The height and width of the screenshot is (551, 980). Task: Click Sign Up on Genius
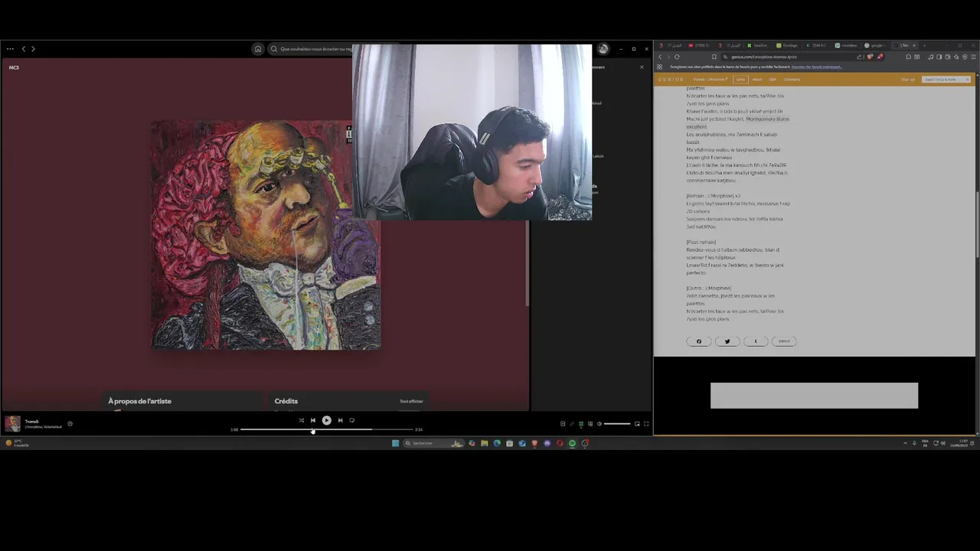click(x=907, y=79)
